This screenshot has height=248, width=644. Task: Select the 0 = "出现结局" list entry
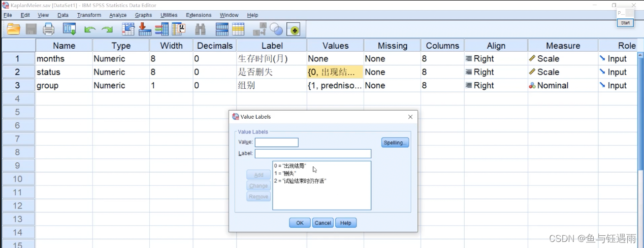pyautogui.click(x=290, y=166)
